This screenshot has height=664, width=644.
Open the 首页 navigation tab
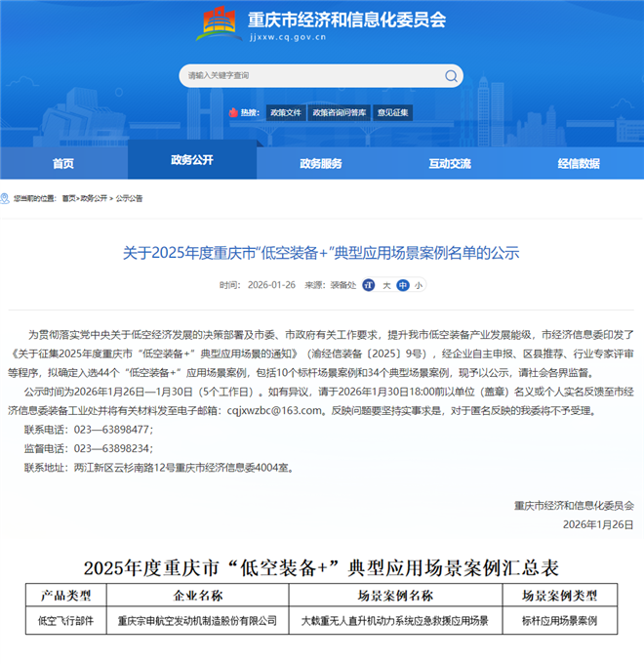(63, 163)
